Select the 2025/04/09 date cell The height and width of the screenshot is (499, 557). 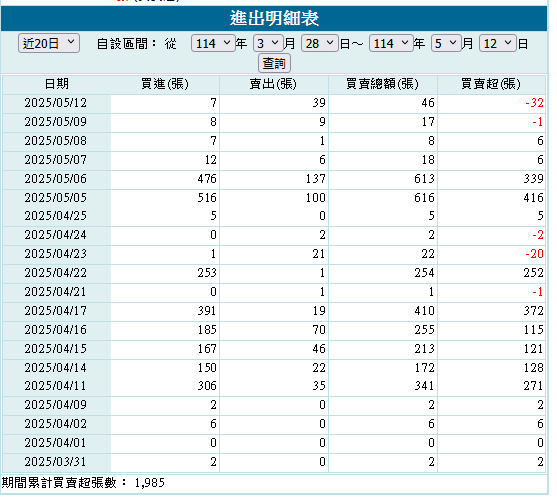click(x=56, y=405)
